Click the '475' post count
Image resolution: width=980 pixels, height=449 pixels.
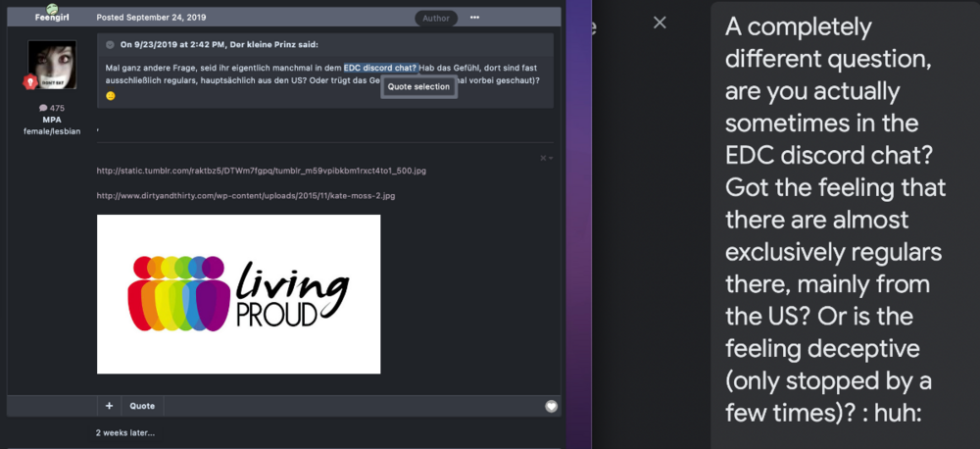[58, 108]
